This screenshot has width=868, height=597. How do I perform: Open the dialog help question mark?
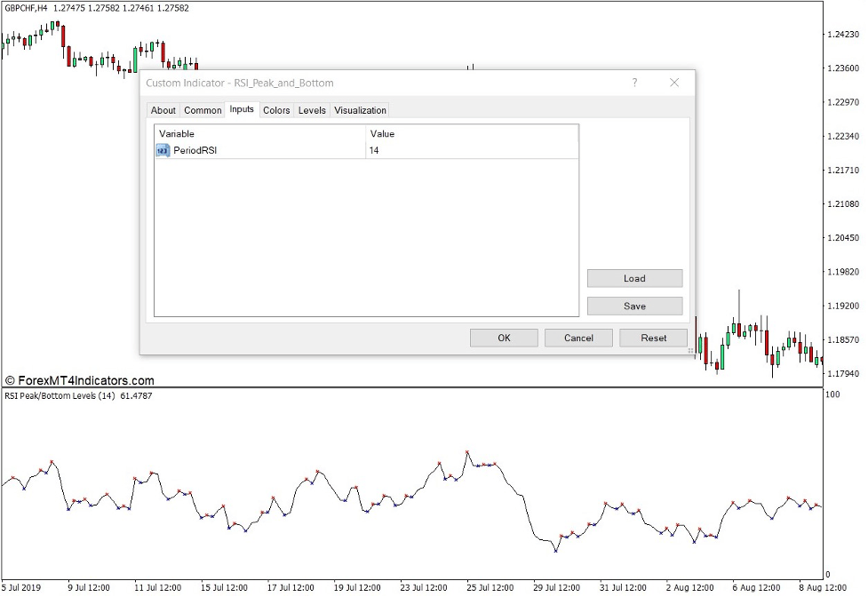pos(634,82)
